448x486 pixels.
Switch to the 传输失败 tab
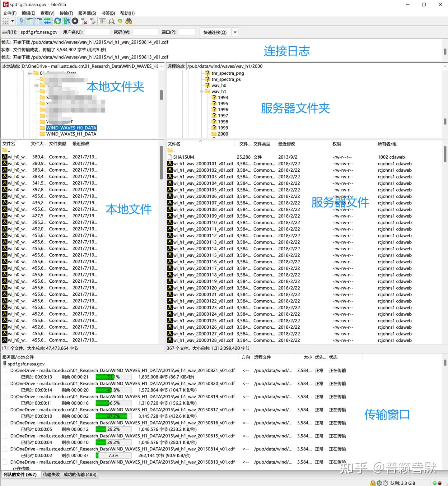(x=51, y=474)
